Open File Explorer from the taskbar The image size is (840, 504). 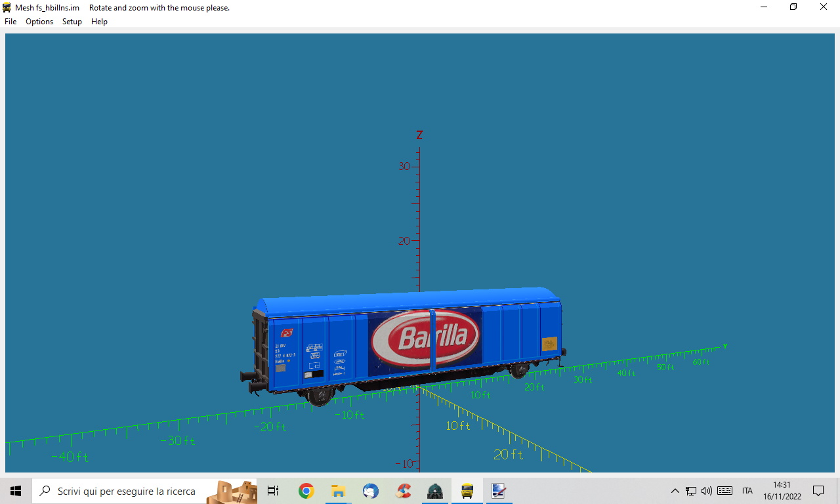tap(338, 491)
